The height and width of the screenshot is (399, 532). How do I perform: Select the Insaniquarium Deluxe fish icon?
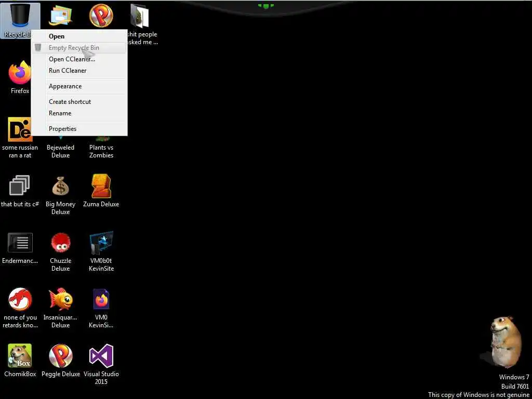[x=60, y=299]
